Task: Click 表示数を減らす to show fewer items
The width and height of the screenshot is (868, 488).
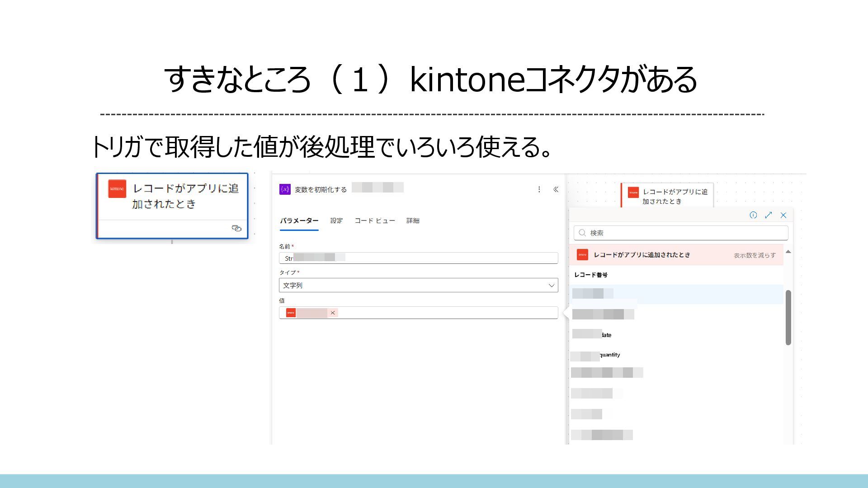Action: point(755,255)
